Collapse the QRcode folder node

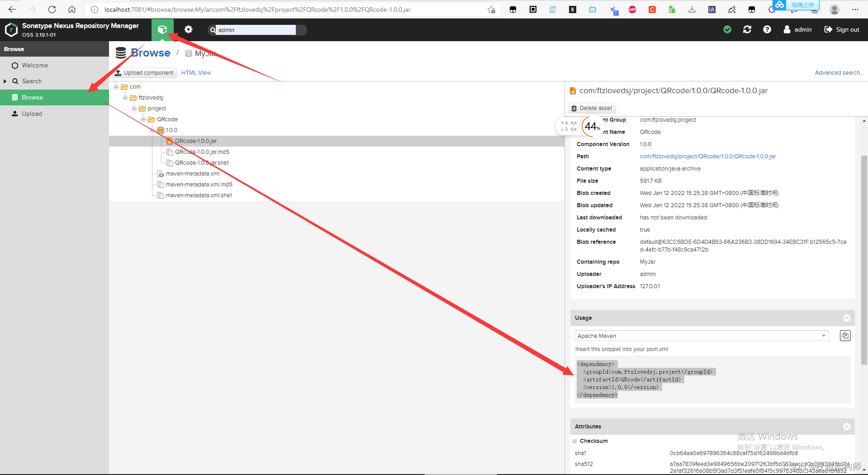pos(143,119)
